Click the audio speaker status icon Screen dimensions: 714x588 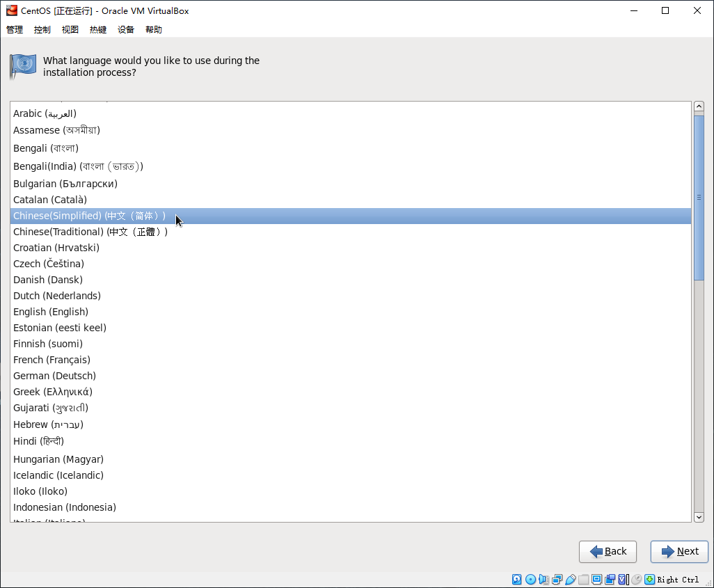coord(544,580)
